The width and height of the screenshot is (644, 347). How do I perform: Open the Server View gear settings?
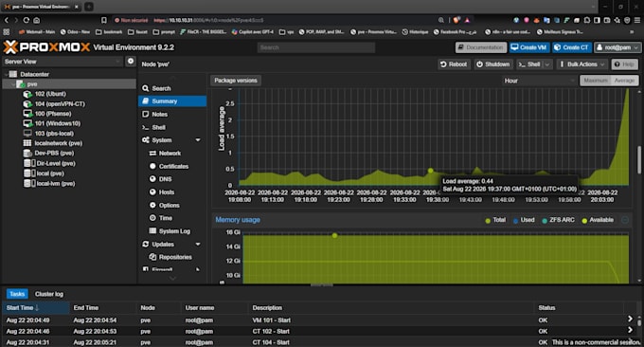(x=130, y=62)
